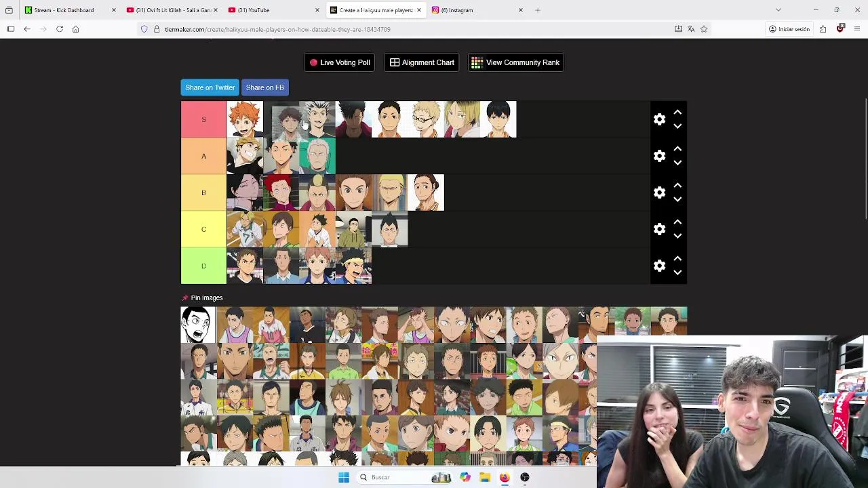The height and width of the screenshot is (488, 868).
Task: Start a Live Voting Poll
Action: point(340,62)
